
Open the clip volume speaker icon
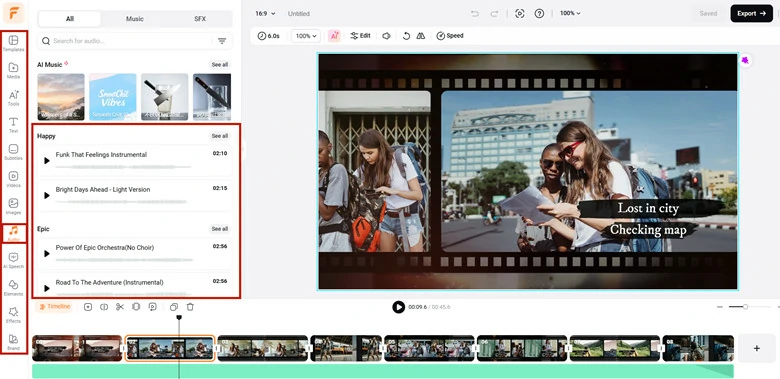386,36
